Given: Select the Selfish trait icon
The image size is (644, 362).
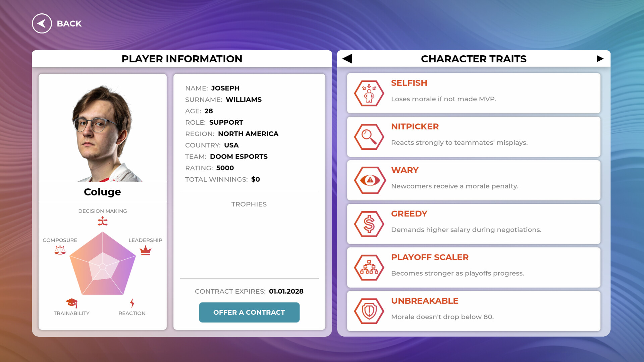Looking at the screenshot, I should [x=369, y=94].
